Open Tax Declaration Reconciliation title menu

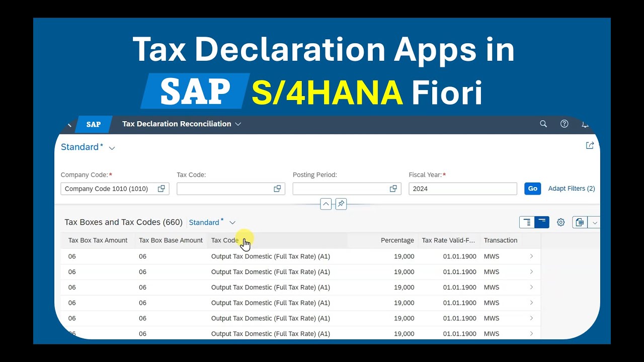click(x=182, y=124)
